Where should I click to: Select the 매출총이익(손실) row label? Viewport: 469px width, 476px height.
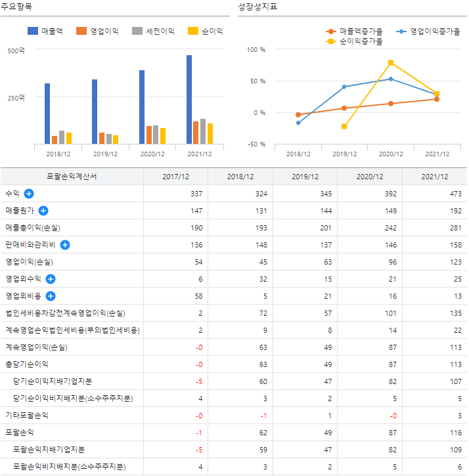(x=33, y=228)
